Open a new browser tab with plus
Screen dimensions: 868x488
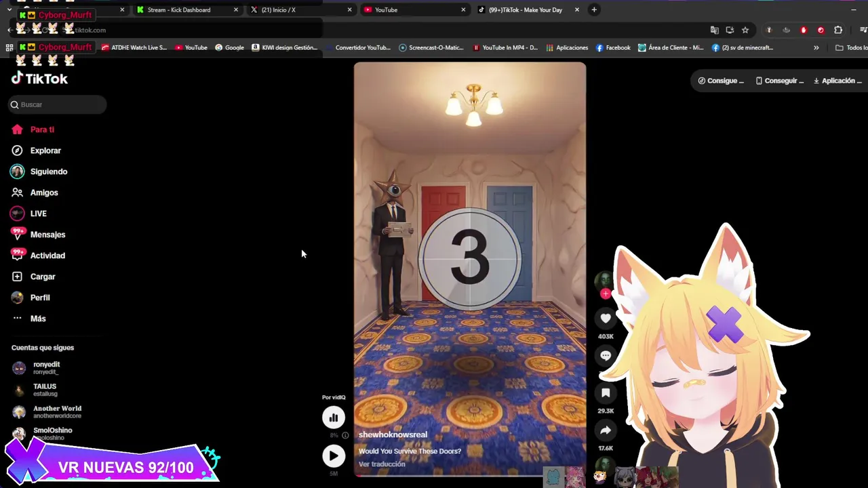594,9
